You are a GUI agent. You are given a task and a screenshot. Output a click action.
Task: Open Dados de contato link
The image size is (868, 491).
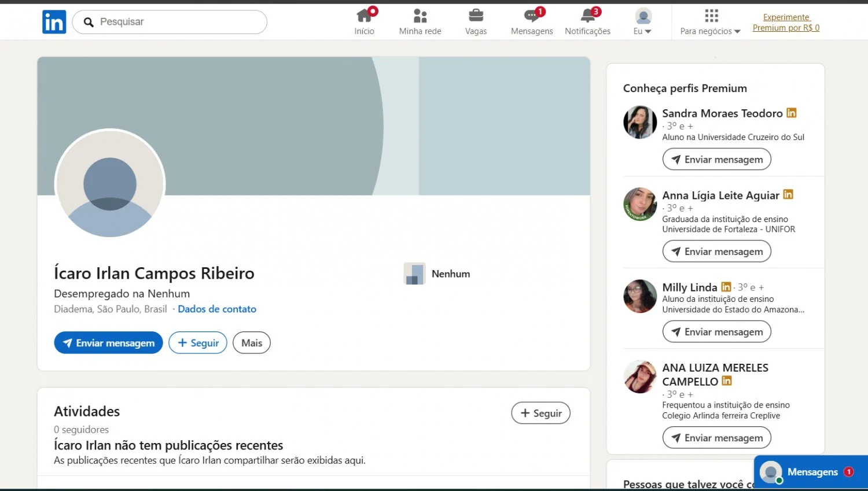[217, 309]
